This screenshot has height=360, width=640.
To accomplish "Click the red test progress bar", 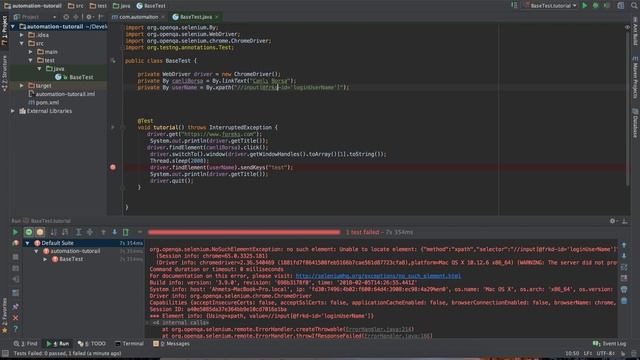I will [x=244, y=232].
